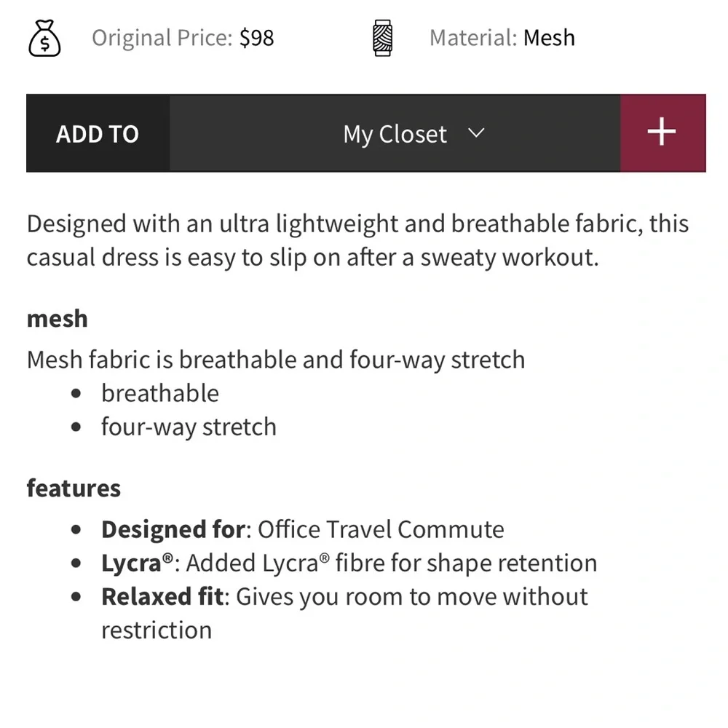
Task: Click the fabric spool material icon
Action: tap(383, 38)
